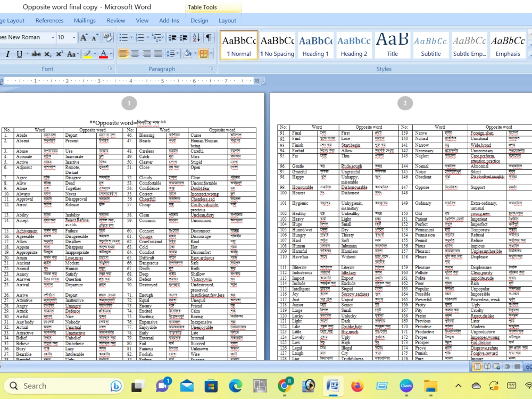Click the paint bucket shading icon
Screen dimensions: 532x399
pos(187,54)
